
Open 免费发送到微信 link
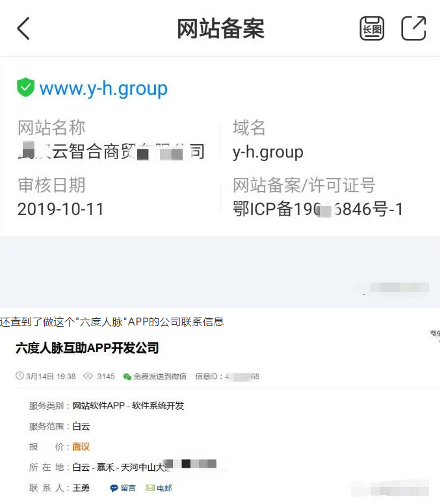click(160, 377)
